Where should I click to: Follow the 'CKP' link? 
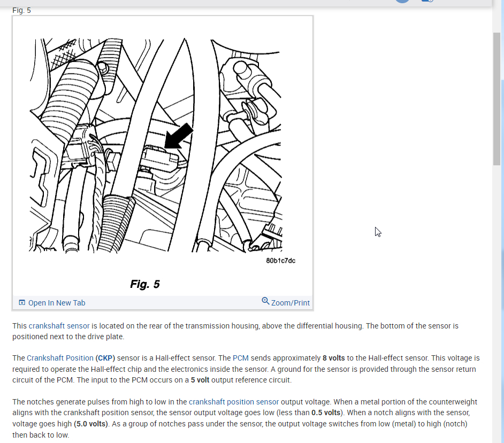coord(105,358)
